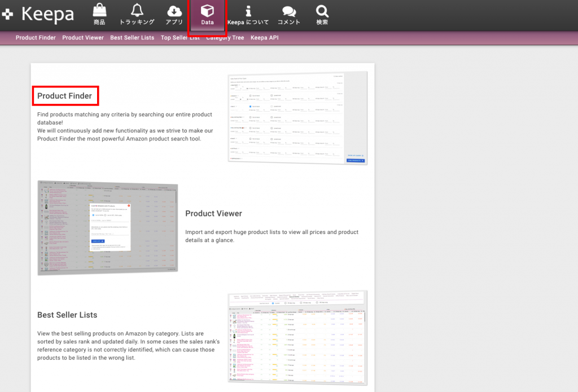Select Product Finder in purple submenu bar
The image size is (578, 392).
point(36,38)
